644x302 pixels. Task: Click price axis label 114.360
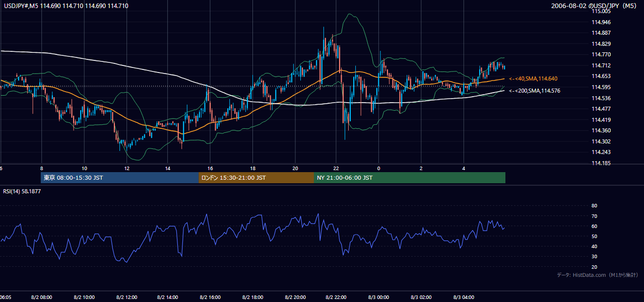click(x=602, y=130)
